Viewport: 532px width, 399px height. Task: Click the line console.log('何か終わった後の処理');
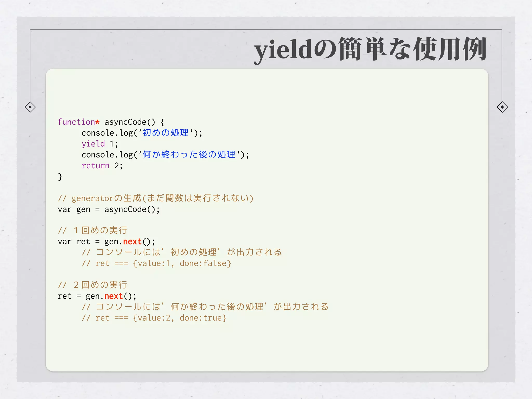pyautogui.click(x=165, y=155)
